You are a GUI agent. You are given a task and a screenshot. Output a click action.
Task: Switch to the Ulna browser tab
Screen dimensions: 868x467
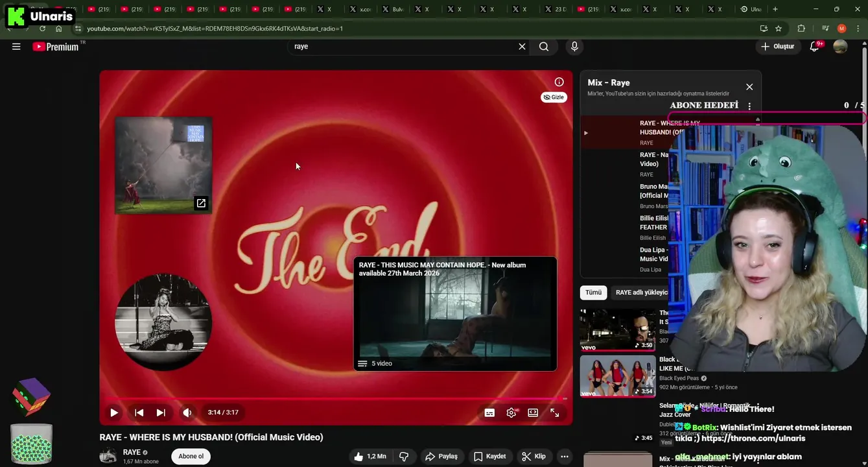pos(751,9)
